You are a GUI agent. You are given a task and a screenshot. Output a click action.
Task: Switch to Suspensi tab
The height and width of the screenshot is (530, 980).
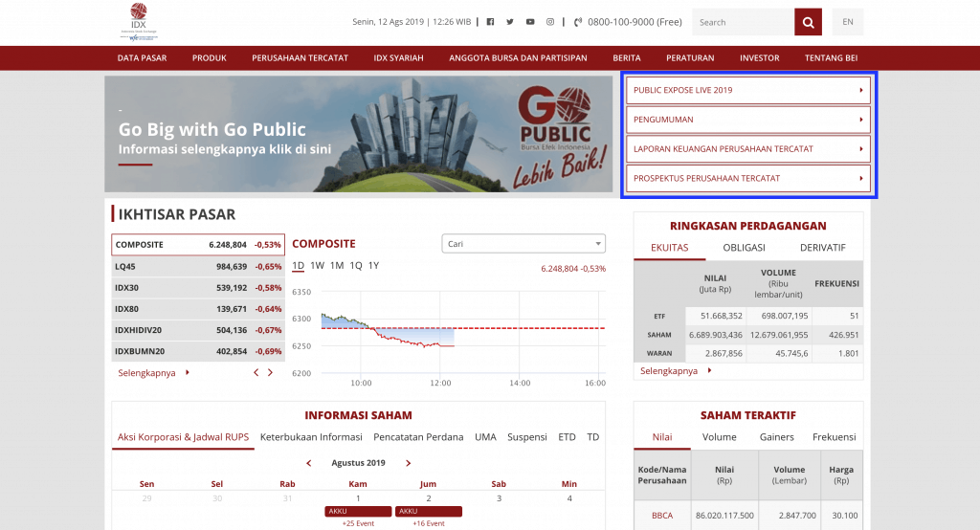point(527,437)
